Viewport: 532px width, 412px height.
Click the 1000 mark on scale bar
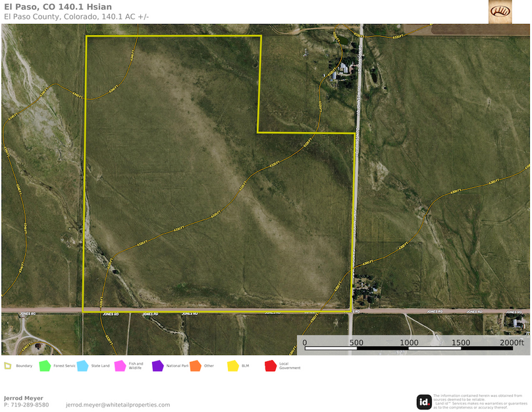[x=409, y=343]
